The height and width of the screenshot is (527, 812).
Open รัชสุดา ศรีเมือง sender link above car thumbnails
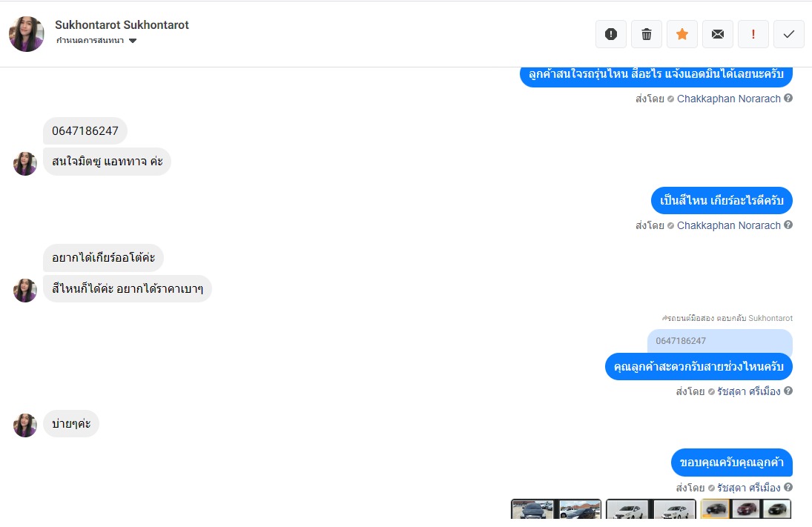[x=748, y=488]
